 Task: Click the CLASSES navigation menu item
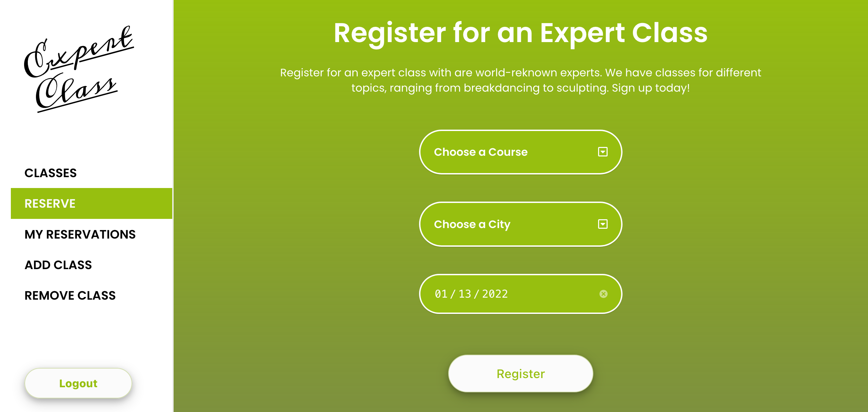click(x=51, y=173)
